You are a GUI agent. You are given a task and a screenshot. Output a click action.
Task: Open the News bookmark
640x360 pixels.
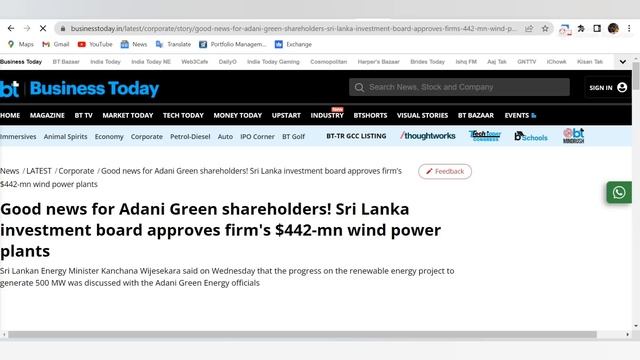[134, 44]
